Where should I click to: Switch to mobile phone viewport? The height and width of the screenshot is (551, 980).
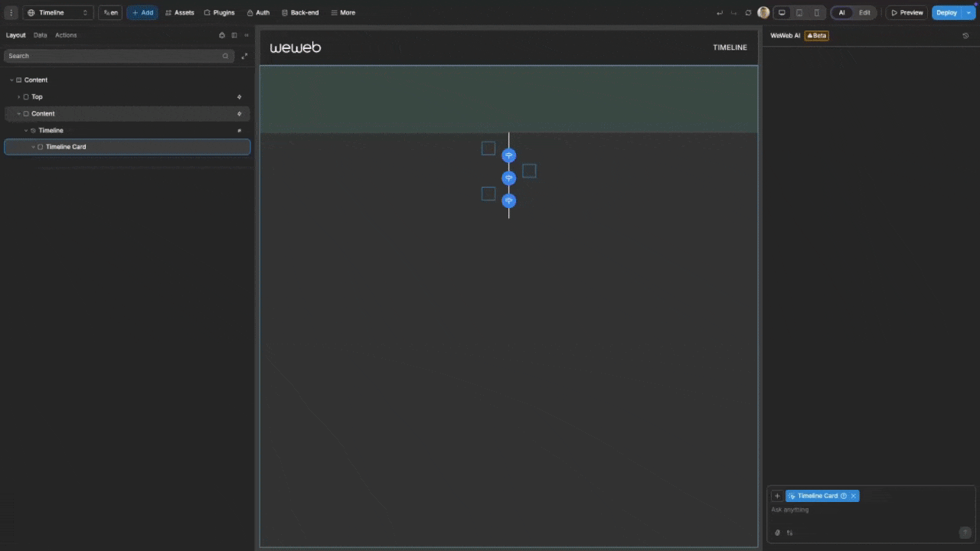tap(816, 12)
